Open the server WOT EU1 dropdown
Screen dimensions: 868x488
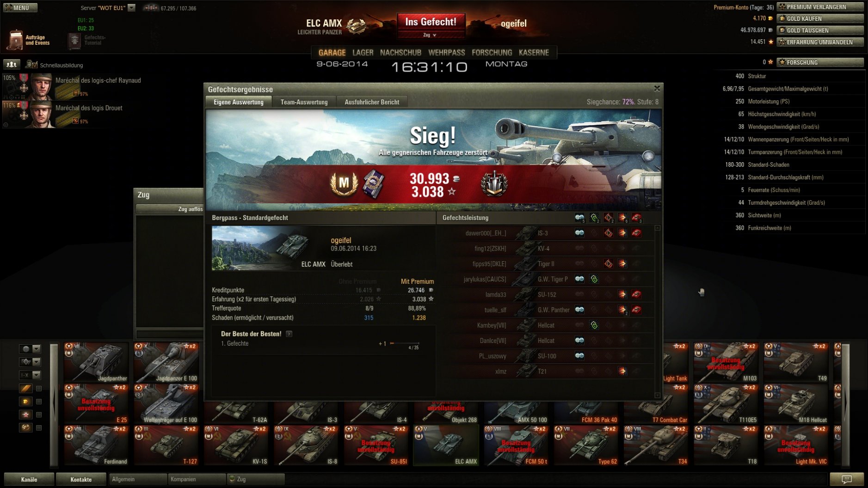(132, 8)
